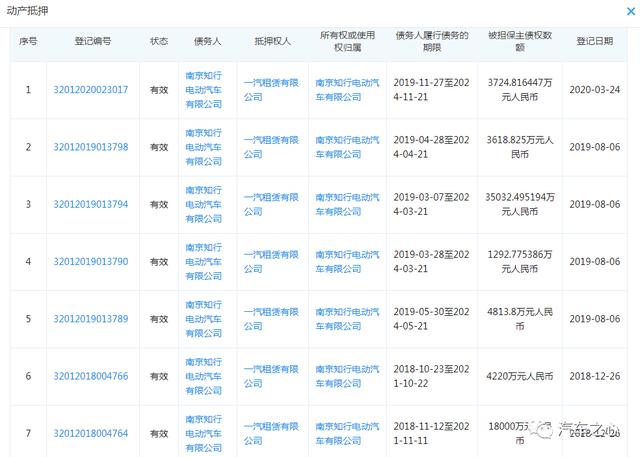The width and height of the screenshot is (640, 457).
Task: Select debt term 2018-11-12至2021-11-11
Action: click(431, 433)
